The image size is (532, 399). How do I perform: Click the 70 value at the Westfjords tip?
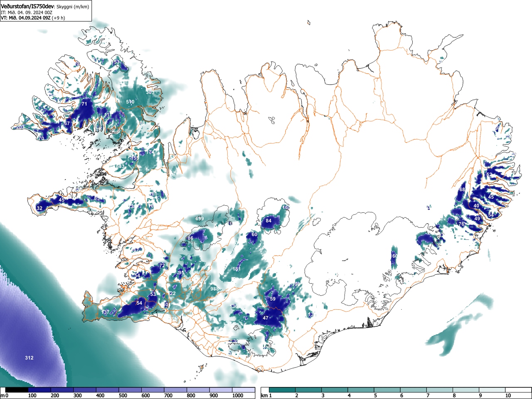coord(41,138)
